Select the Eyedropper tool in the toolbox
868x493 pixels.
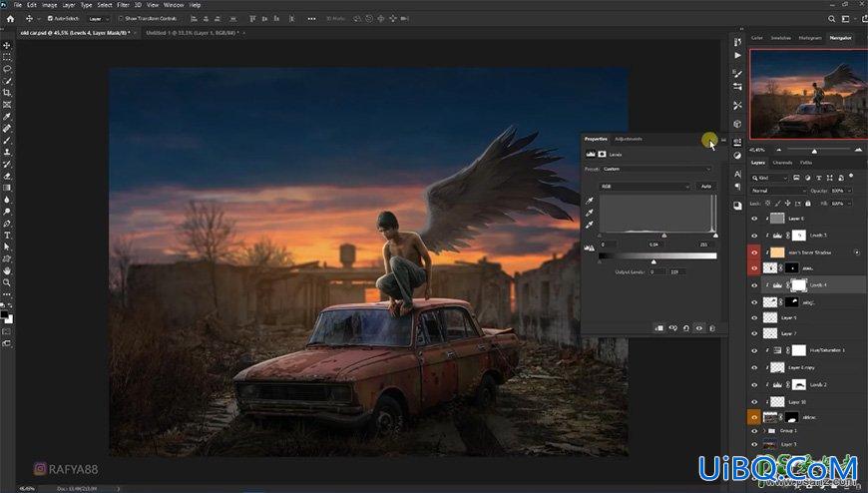pos(7,117)
